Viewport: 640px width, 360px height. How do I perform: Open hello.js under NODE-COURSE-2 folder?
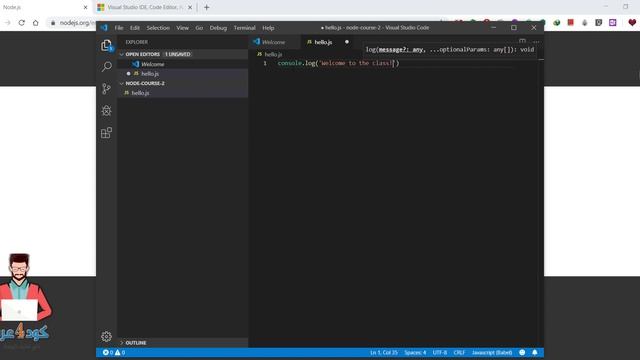click(x=183, y=93)
